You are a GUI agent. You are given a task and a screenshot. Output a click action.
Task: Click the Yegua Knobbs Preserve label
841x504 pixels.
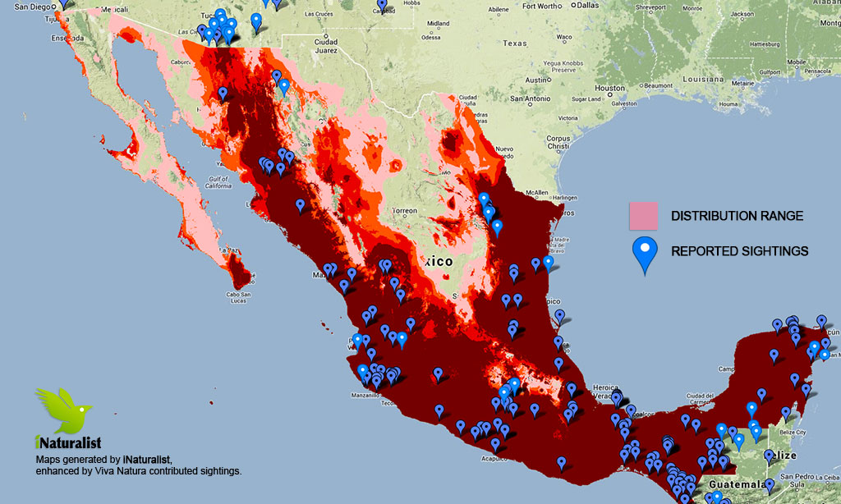click(563, 66)
